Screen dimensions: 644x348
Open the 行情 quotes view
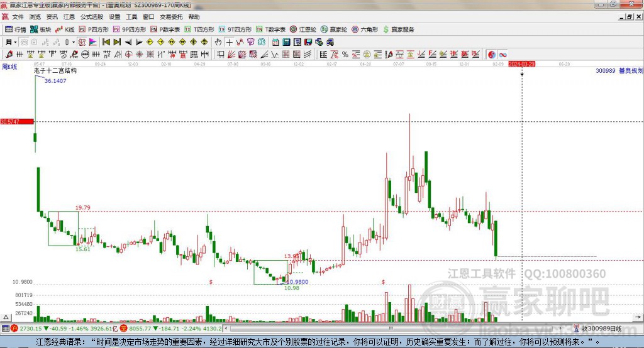16,30
